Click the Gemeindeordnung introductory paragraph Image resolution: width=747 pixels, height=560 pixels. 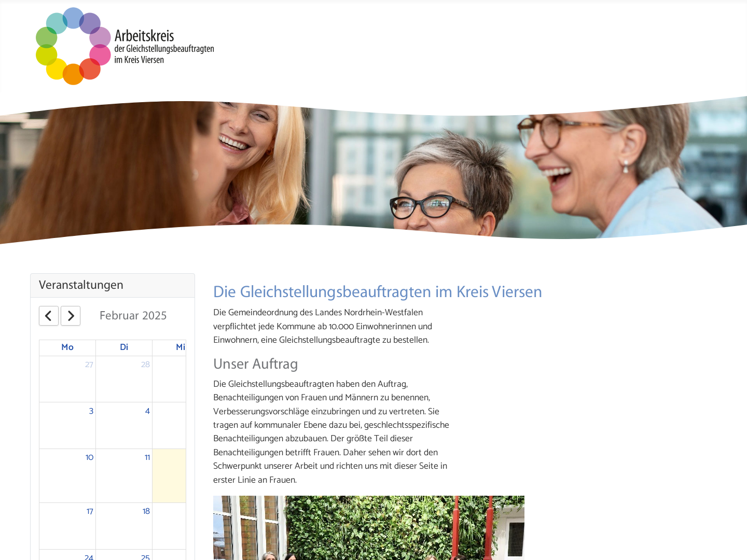323,326
